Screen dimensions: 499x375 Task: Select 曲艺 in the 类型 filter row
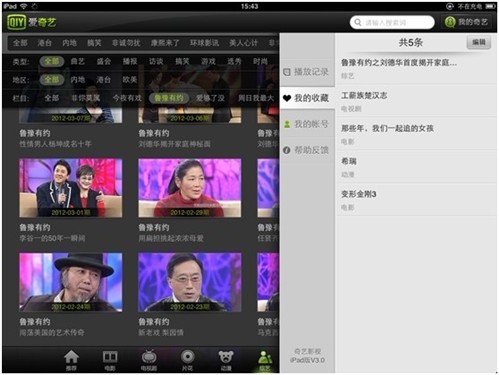(78, 61)
